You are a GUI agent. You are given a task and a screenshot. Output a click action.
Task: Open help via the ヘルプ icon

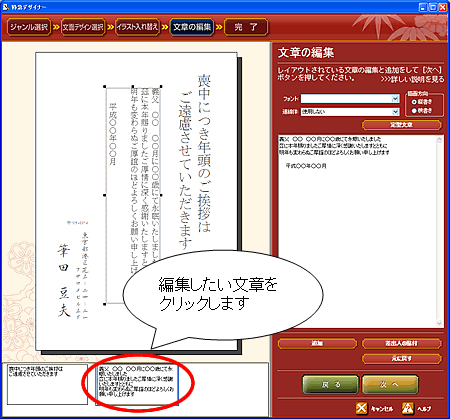(407, 408)
